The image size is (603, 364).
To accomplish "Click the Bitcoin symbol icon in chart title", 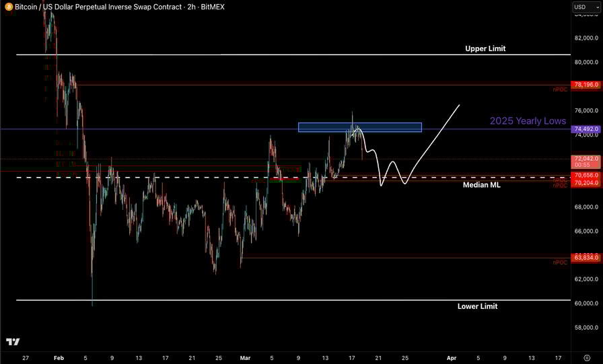I will [7, 7].
